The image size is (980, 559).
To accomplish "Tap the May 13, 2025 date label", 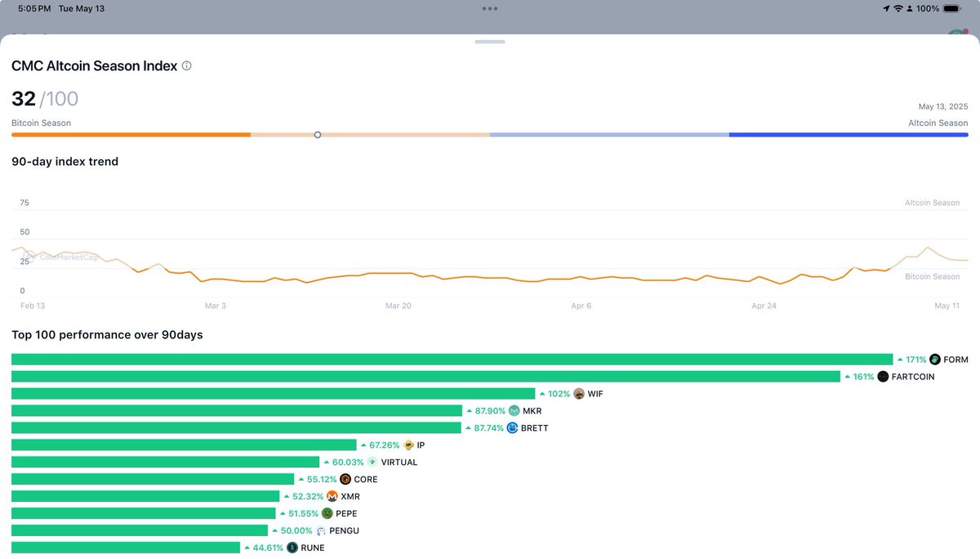I will click(x=943, y=107).
